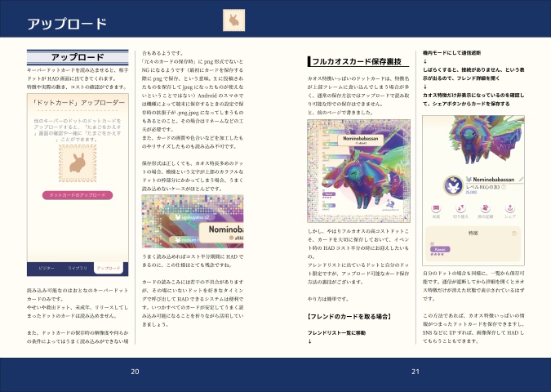Click the rabbit stamp icon in the header

[234, 20]
